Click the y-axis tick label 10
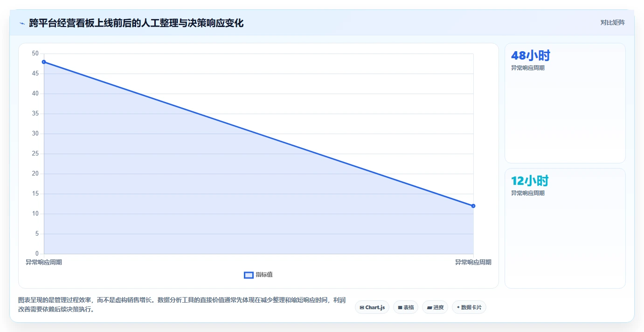The image size is (644, 332). click(35, 214)
